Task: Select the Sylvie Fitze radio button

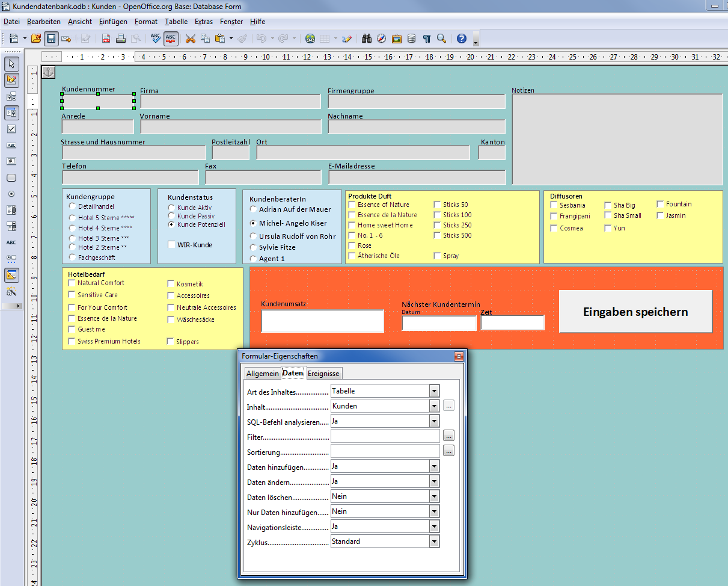Action: (254, 247)
